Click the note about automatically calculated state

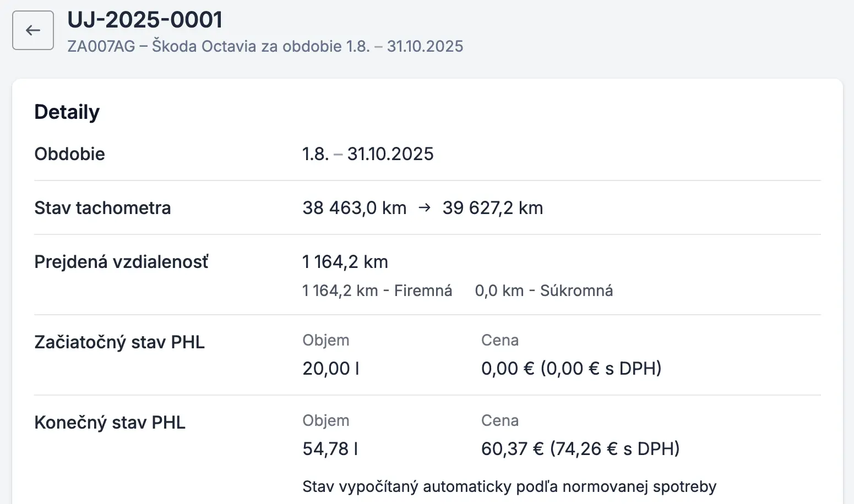(509, 486)
